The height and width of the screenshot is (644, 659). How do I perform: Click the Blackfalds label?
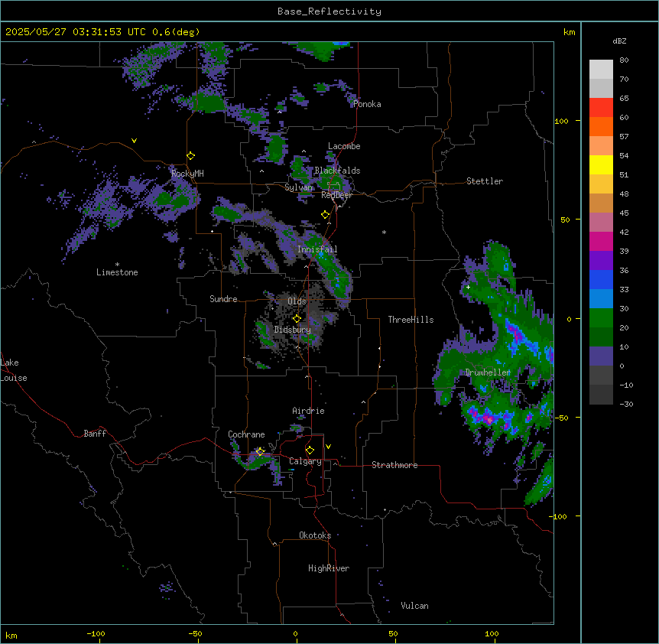tap(337, 171)
